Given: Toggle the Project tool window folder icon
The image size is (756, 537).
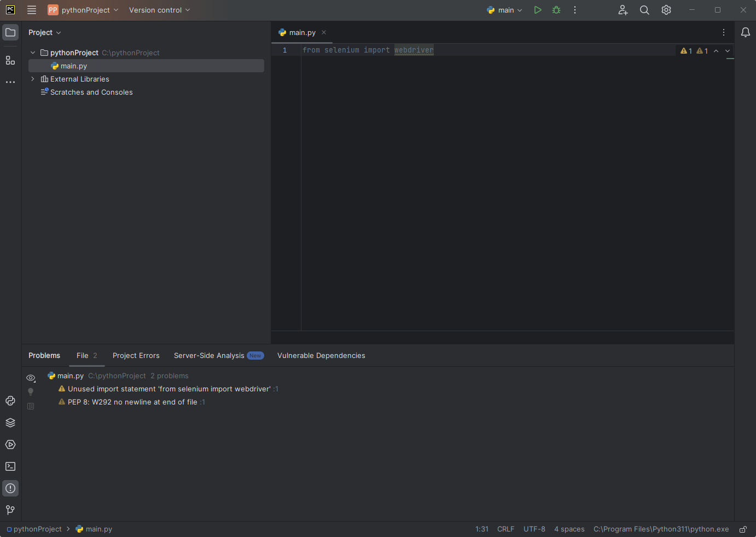Looking at the screenshot, I should (10, 32).
